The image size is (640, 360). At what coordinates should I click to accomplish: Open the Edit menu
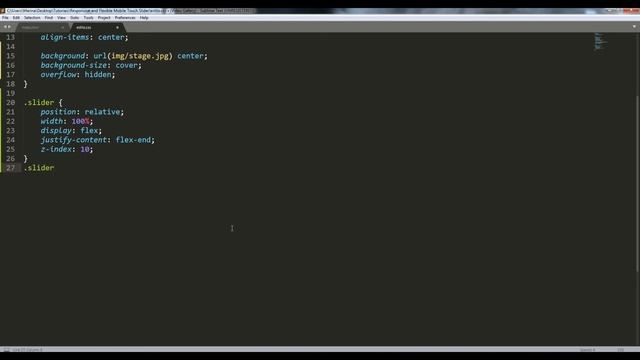16,18
